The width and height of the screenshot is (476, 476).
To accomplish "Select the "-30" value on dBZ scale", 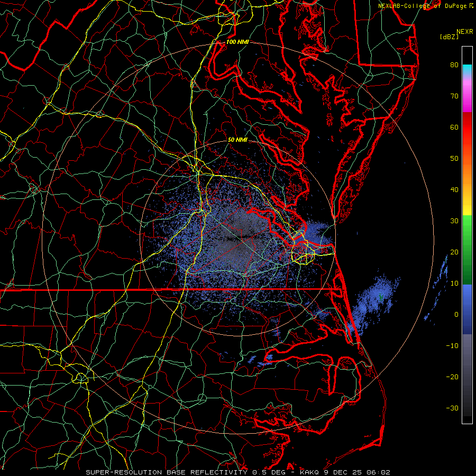I will pyautogui.click(x=452, y=408).
